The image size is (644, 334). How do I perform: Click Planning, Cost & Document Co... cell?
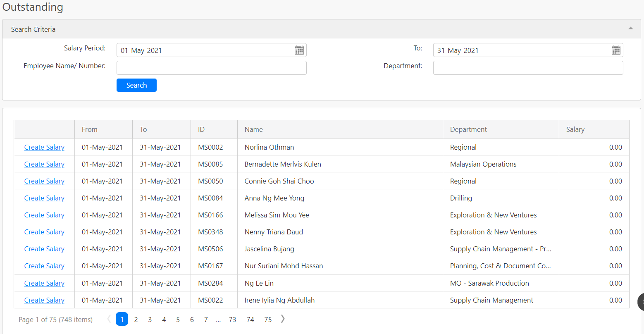tap(501, 266)
